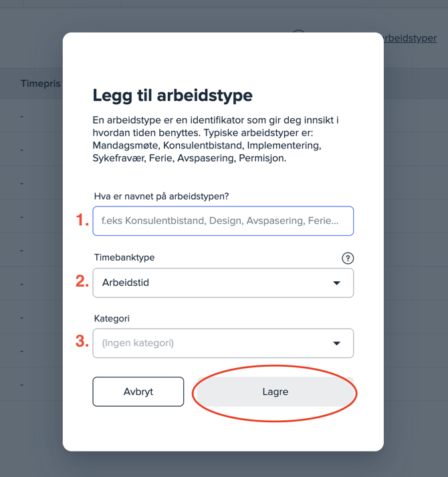Follow the arbeidstyper link behind the dialog
The height and width of the screenshot is (477, 448).
(410, 38)
